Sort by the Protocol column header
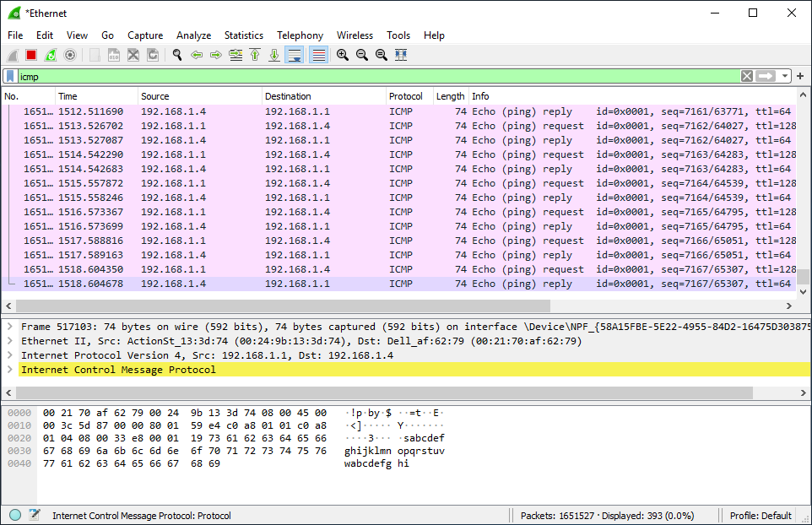The height and width of the screenshot is (525, 812). [x=409, y=96]
